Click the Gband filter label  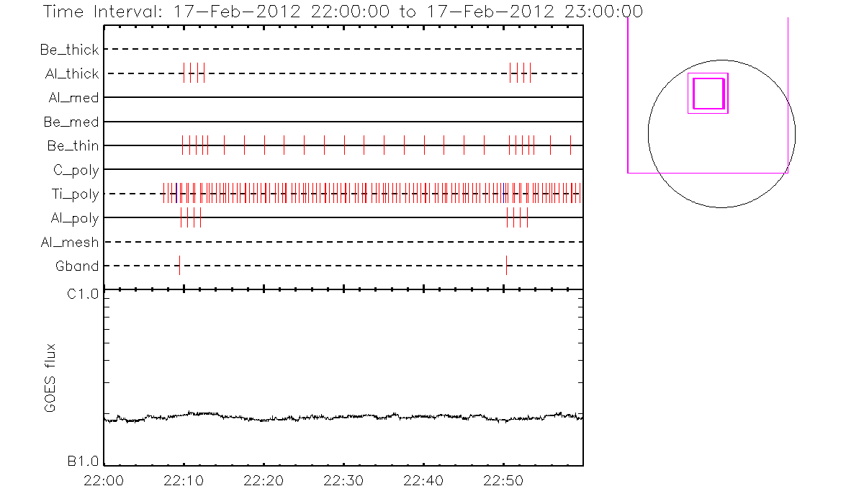77,266
